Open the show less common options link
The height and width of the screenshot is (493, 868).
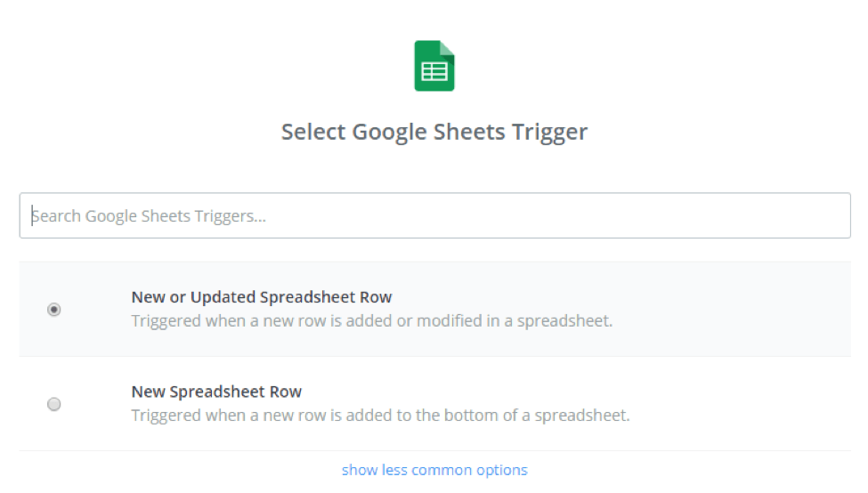point(434,470)
